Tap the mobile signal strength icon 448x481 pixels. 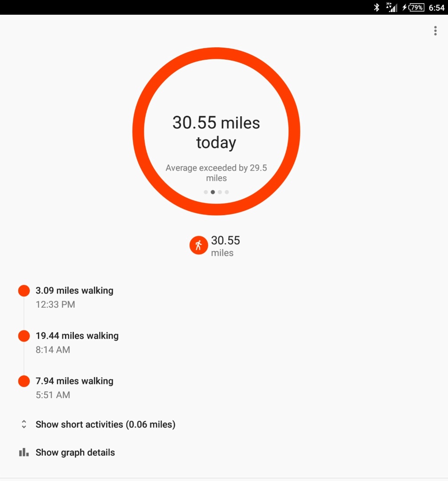pyautogui.click(x=391, y=7)
